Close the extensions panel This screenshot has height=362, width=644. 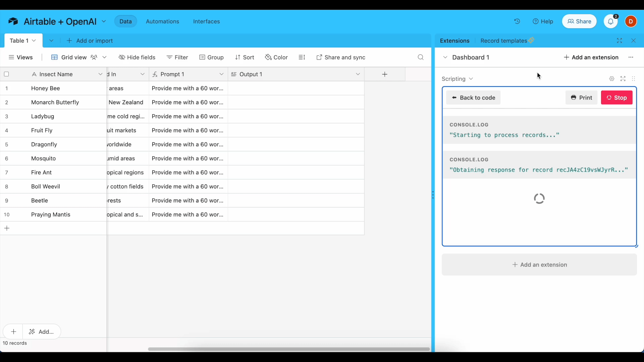(634, 41)
